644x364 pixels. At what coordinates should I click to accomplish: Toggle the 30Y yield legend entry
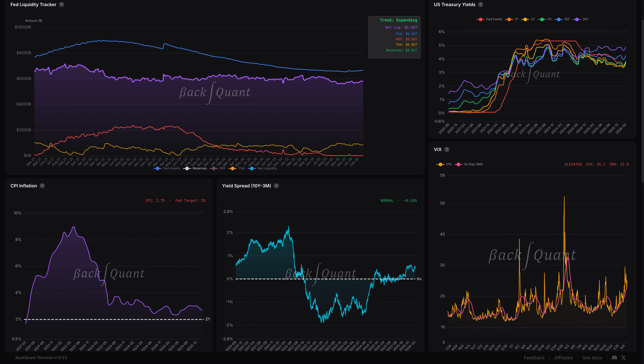click(583, 19)
